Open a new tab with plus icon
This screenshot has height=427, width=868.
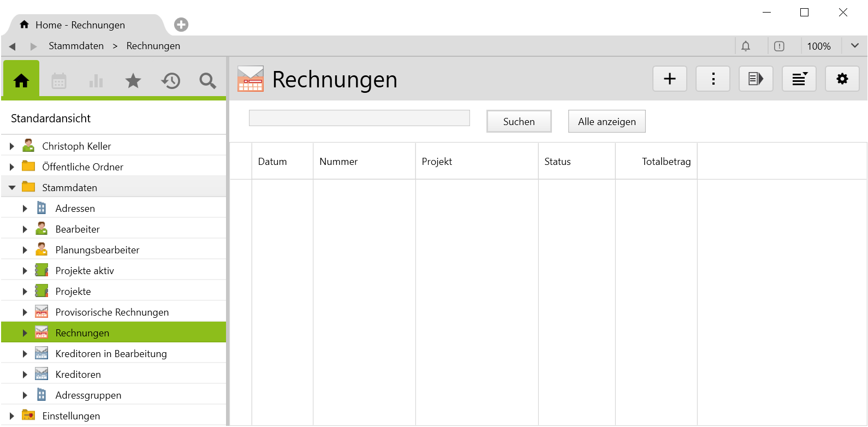(181, 25)
